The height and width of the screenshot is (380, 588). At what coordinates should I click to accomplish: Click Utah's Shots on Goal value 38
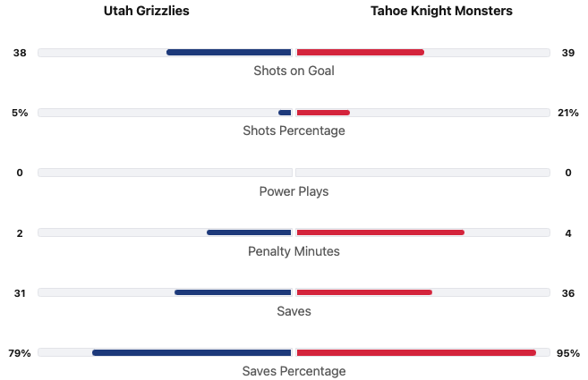20,53
